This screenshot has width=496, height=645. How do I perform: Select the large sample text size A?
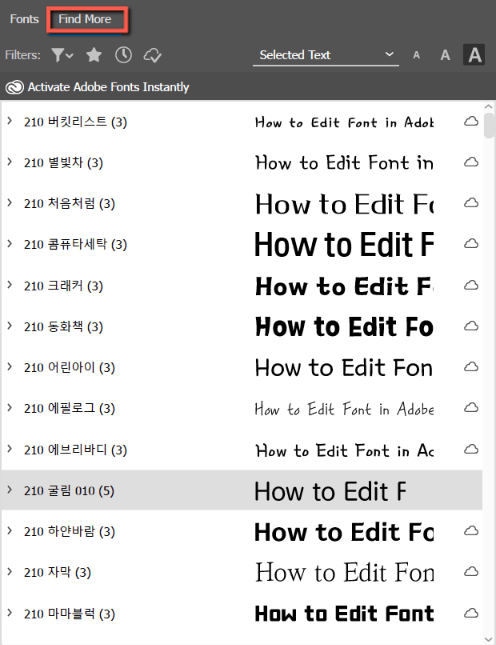(474, 55)
